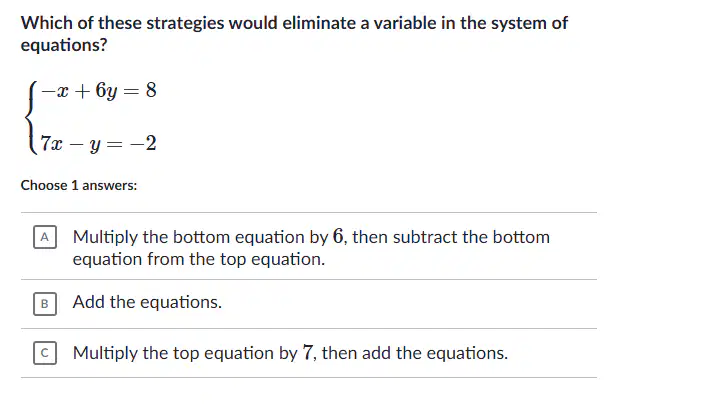Screen dimensions: 709x409
Task: Click the equals sign in top equation
Action: click(131, 91)
